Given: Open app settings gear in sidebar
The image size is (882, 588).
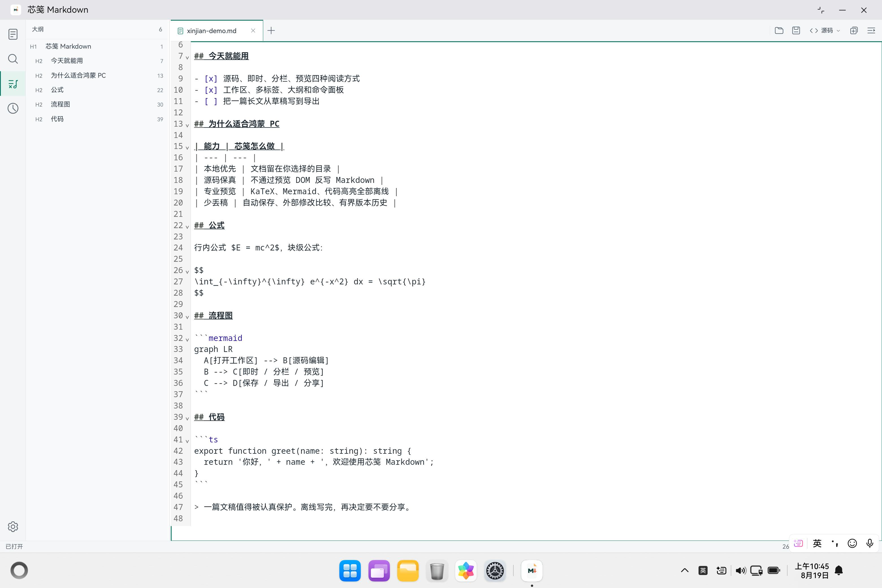Looking at the screenshot, I should point(13,526).
